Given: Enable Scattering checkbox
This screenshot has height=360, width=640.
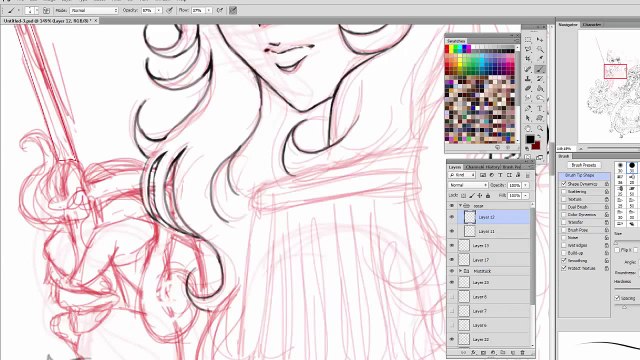Looking at the screenshot, I should pyautogui.click(x=564, y=192).
